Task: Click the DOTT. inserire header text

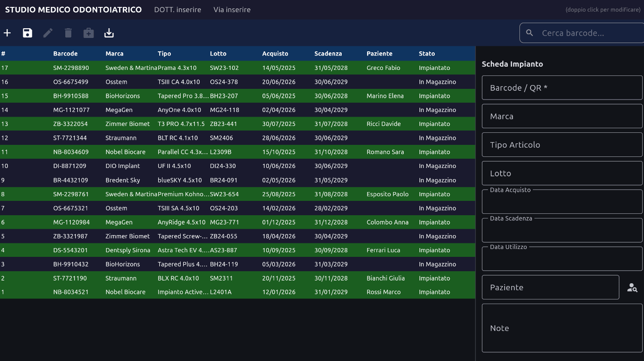Action: tap(178, 9)
